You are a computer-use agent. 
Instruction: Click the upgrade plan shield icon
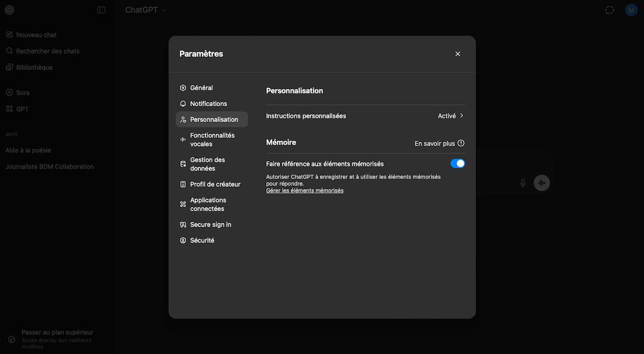[x=12, y=339]
